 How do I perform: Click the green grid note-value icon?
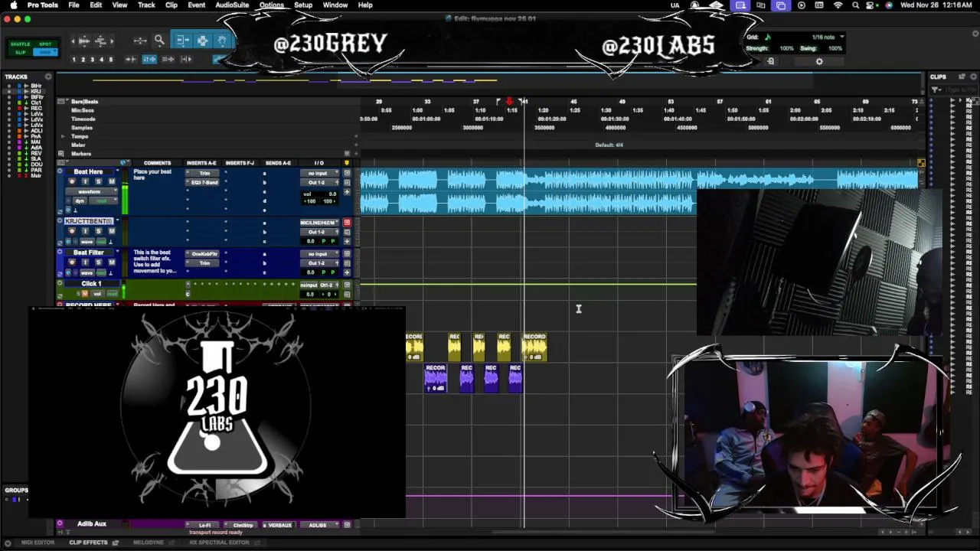click(767, 37)
